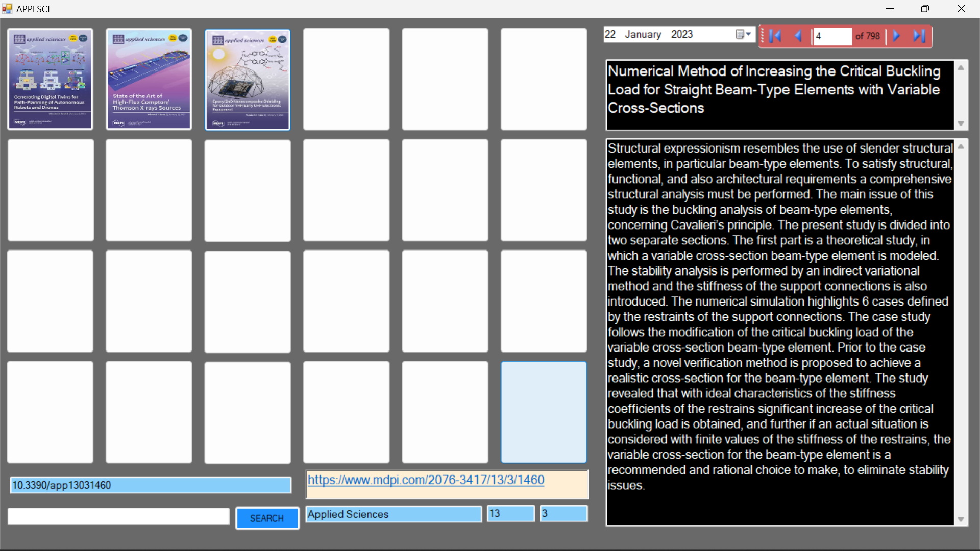Click the Applied Sciences journal field
Viewport: 980px width, 551px height.
coord(394,514)
